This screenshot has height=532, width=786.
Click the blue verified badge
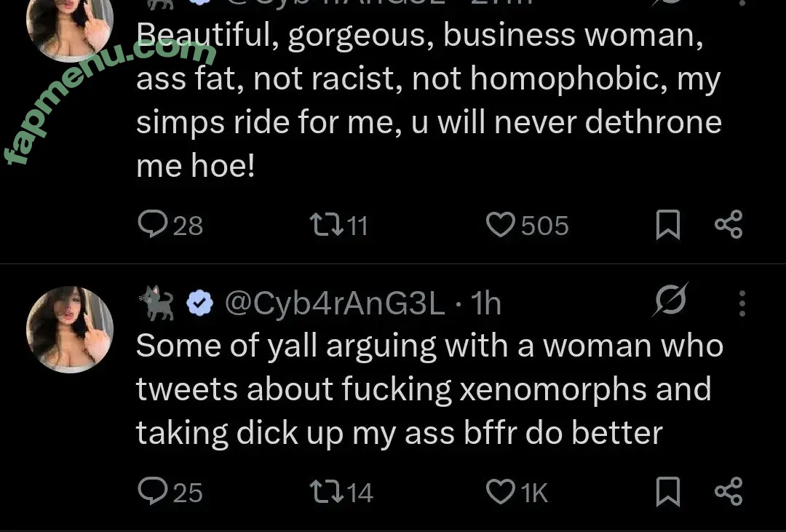click(x=200, y=303)
